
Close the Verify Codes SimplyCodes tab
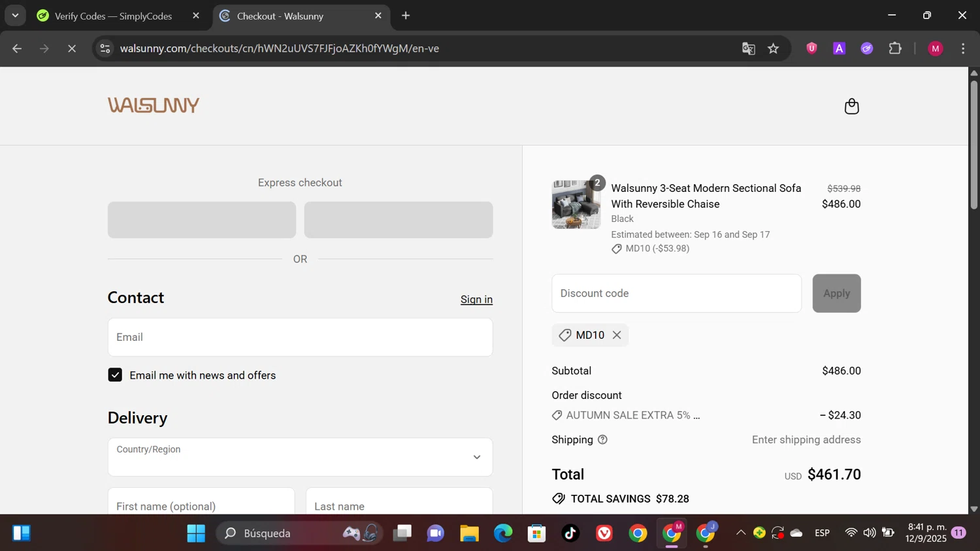click(x=196, y=16)
